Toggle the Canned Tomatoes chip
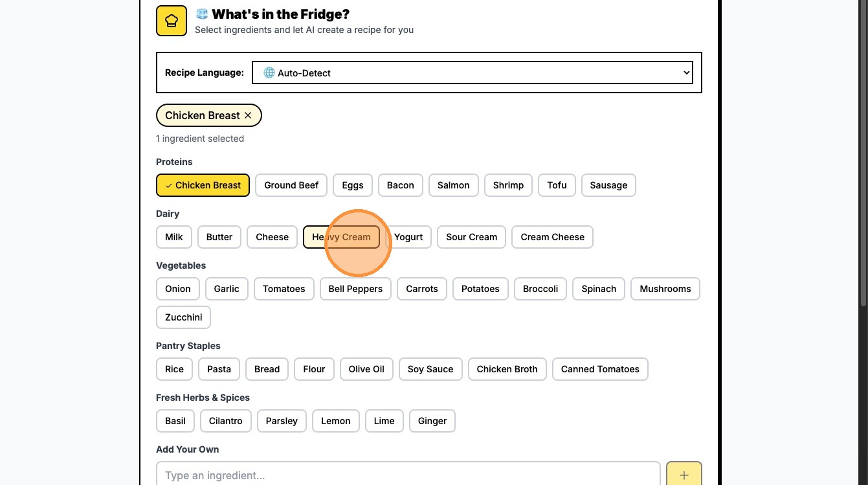The height and width of the screenshot is (485, 868). click(x=600, y=369)
